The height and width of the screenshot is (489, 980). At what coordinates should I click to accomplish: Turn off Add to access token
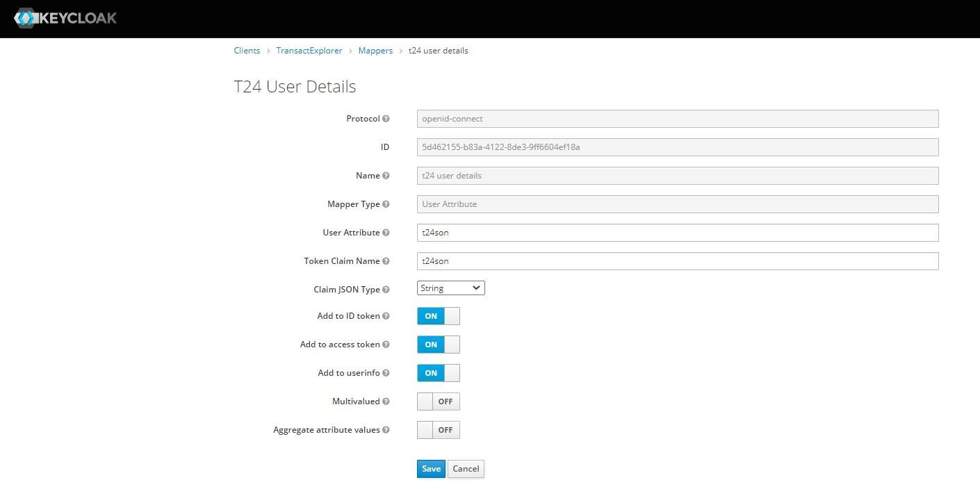tap(438, 345)
